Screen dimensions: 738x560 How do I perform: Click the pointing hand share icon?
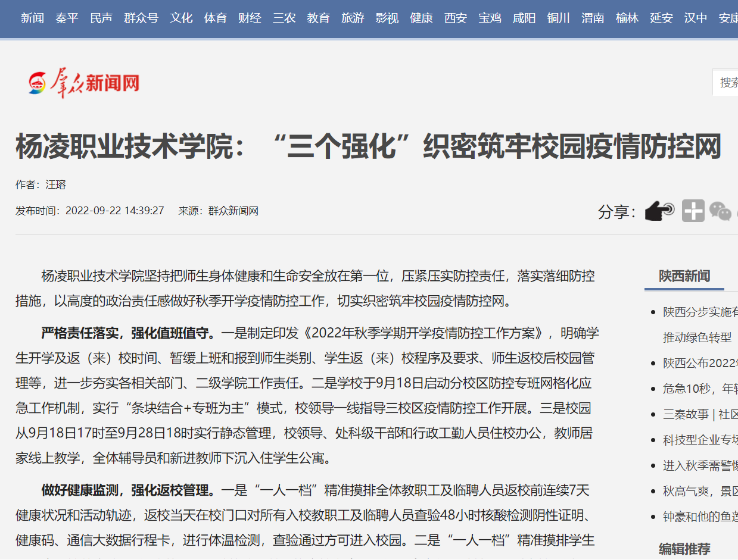click(x=659, y=211)
